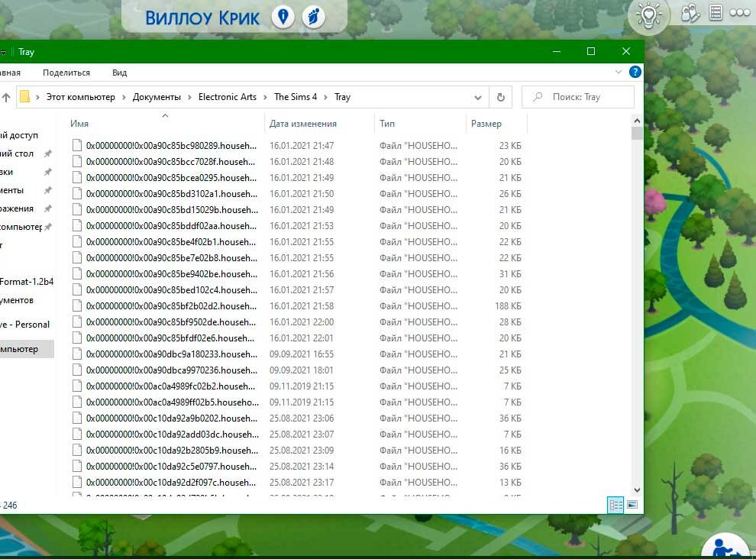Select file 0x00a90dbc9a180233.househ...

(x=172, y=354)
